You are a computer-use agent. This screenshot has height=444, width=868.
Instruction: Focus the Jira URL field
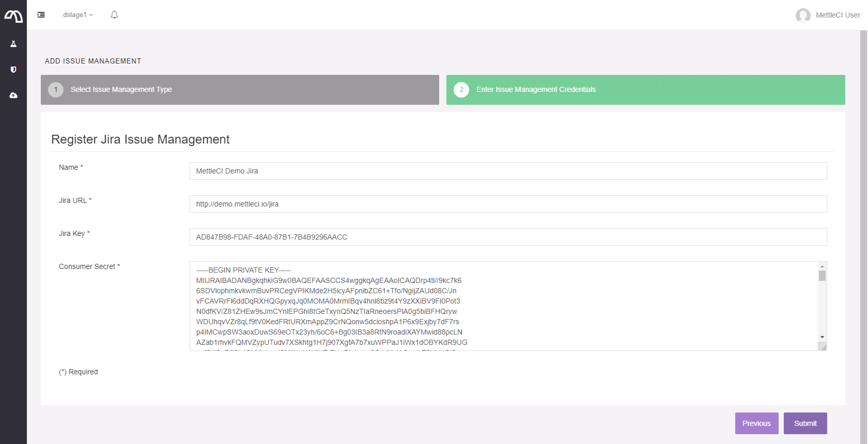[x=508, y=204]
